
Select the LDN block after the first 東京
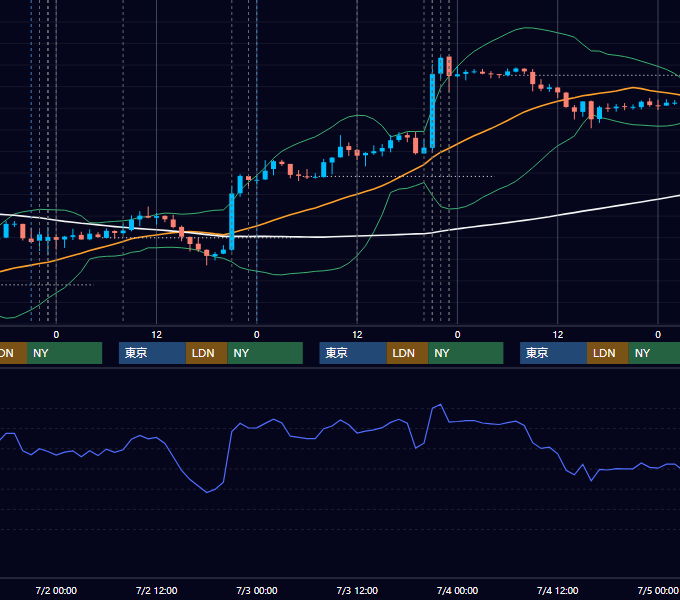tap(206, 353)
